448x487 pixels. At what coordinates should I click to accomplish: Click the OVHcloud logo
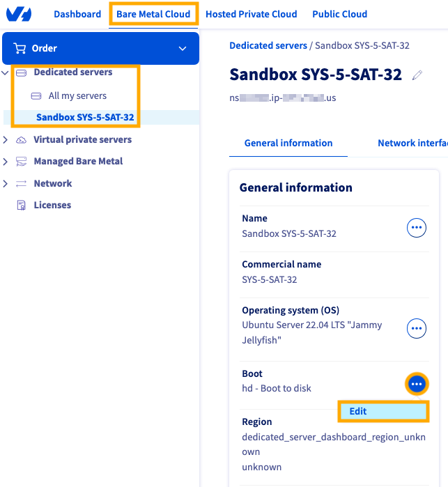(x=19, y=14)
